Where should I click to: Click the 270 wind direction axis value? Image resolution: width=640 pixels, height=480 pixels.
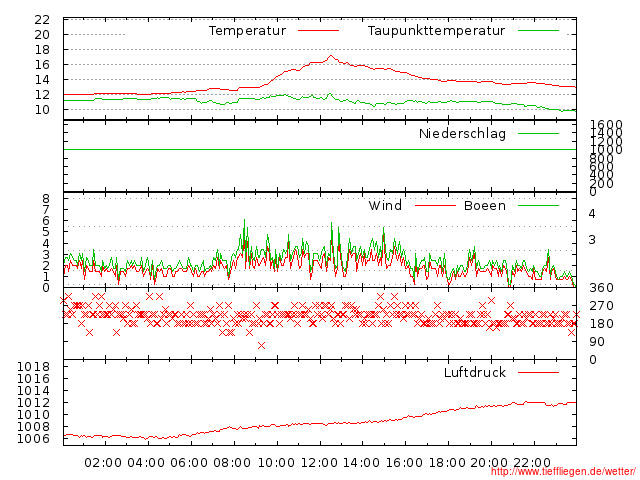[601, 306]
